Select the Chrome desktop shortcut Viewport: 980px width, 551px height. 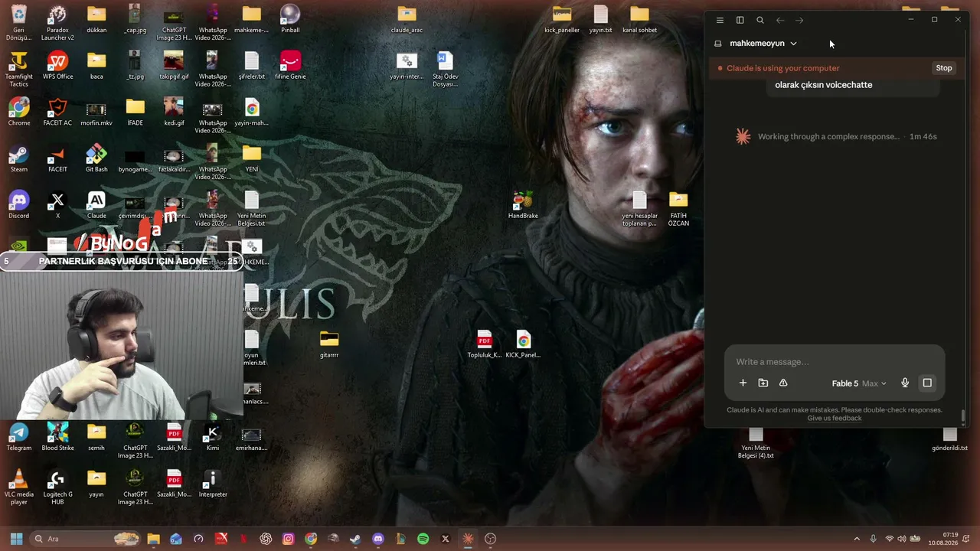coord(19,112)
